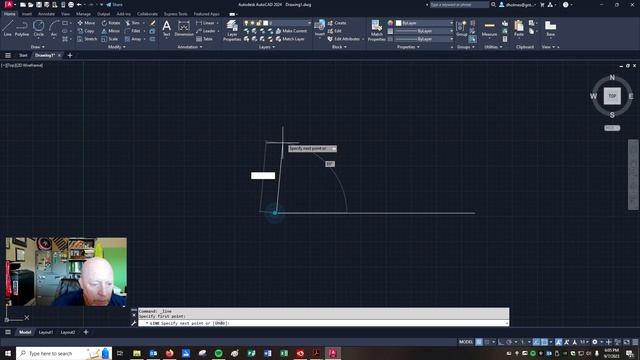Click the Move tool
Image resolution: width=640 pixels, height=360 pixels.
[86, 23]
